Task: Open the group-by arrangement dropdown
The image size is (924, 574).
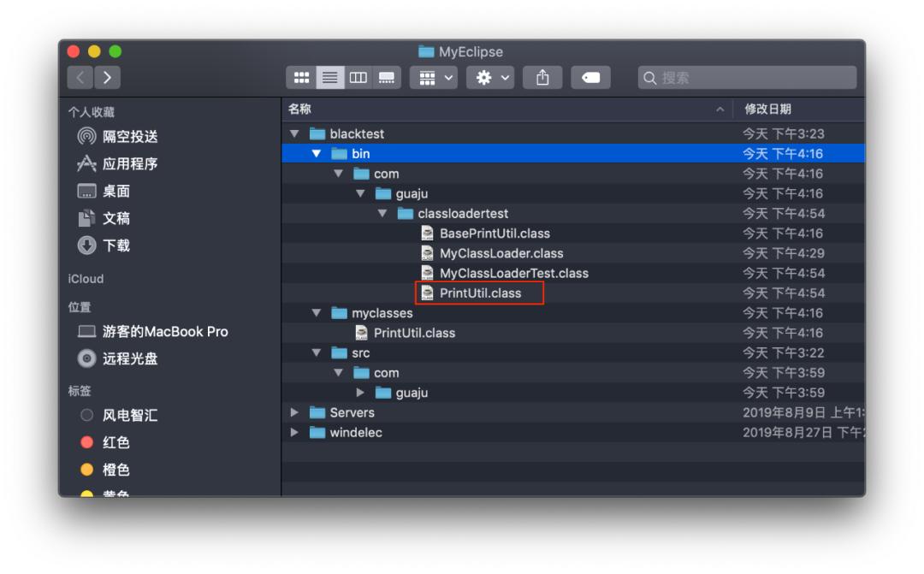Action: point(434,78)
